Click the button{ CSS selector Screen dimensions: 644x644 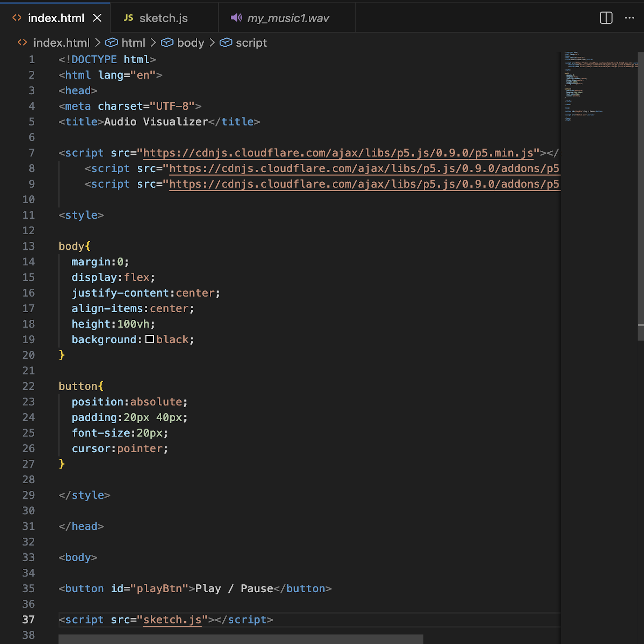click(x=81, y=386)
